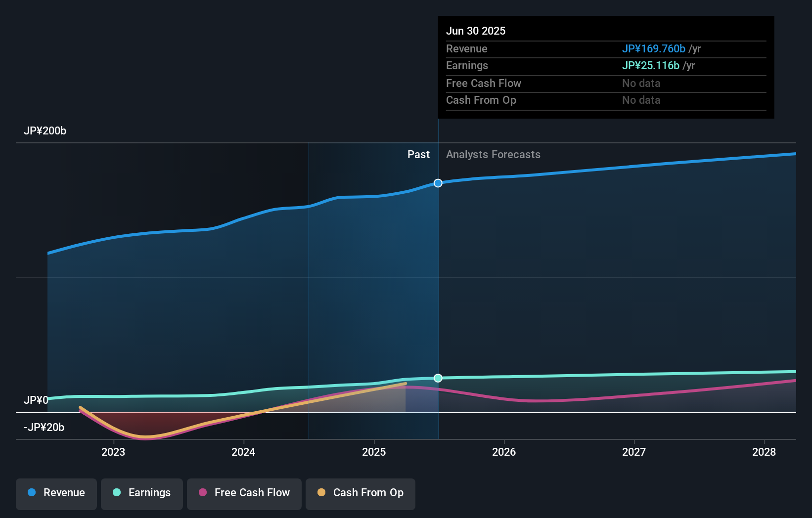Click the 2026 x-axis label
The height and width of the screenshot is (518, 812).
(504, 452)
